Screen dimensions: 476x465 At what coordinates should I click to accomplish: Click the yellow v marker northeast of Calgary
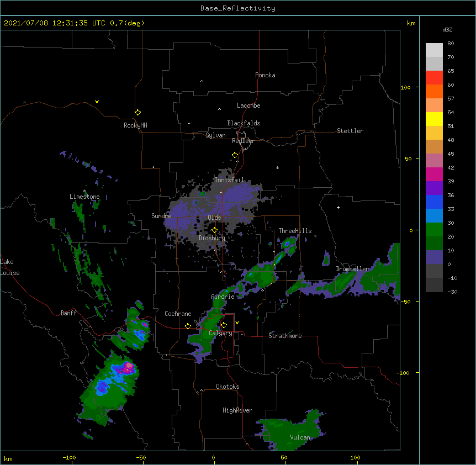pyautogui.click(x=237, y=322)
